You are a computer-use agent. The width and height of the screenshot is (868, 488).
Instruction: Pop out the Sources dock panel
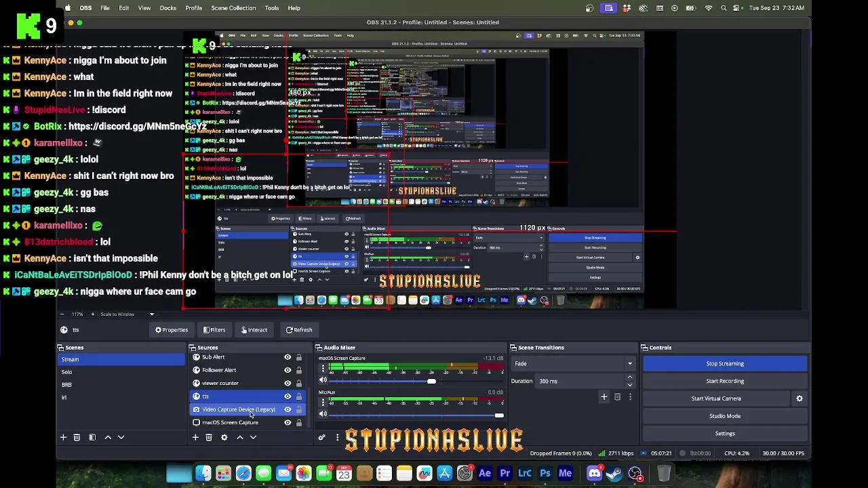tap(193, 348)
